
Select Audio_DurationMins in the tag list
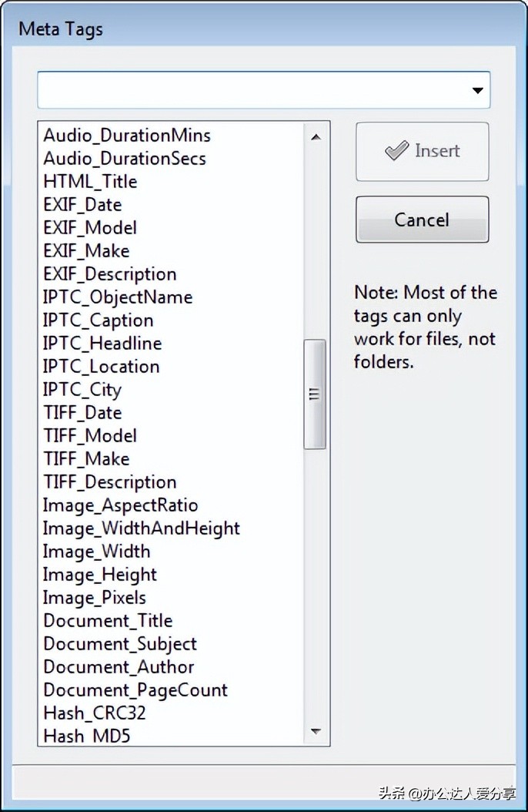coord(127,136)
